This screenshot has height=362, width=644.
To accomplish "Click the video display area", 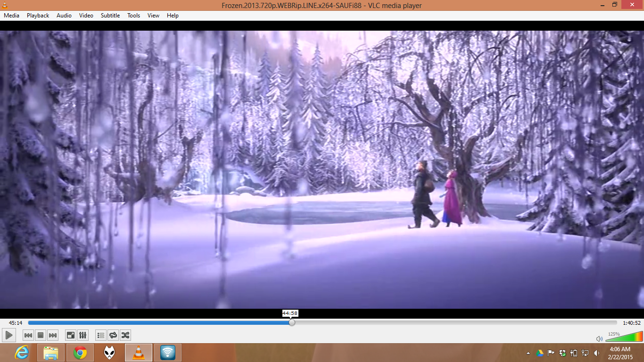I will (322, 170).
